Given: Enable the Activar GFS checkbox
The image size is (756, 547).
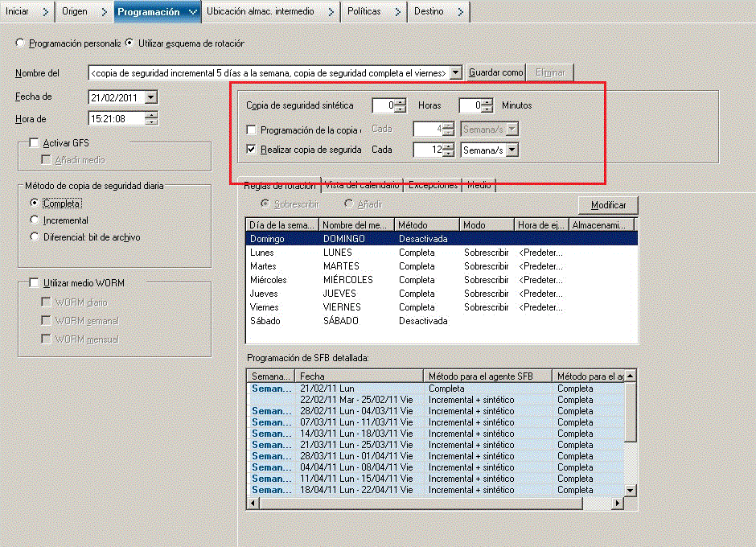Looking at the screenshot, I should pos(34,143).
